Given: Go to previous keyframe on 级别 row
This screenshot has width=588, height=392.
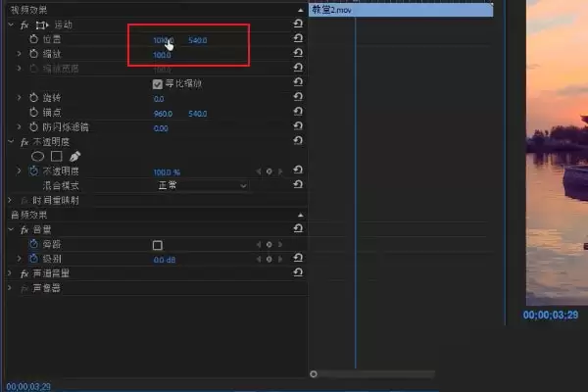Looking at the screenshot, I should click(x=259, y=259).
